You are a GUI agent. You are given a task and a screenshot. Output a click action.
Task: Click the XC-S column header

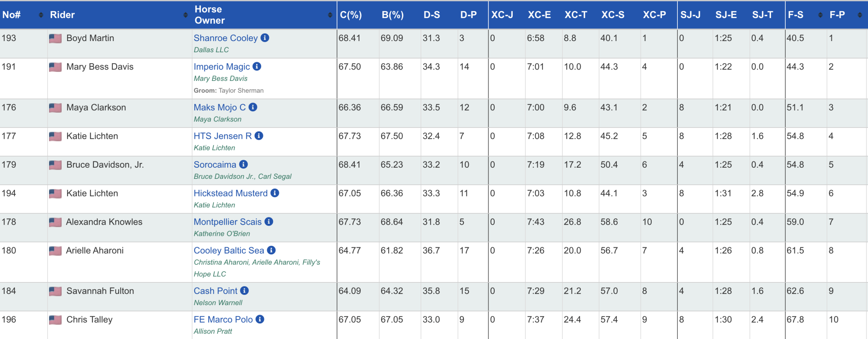[613, 15]
